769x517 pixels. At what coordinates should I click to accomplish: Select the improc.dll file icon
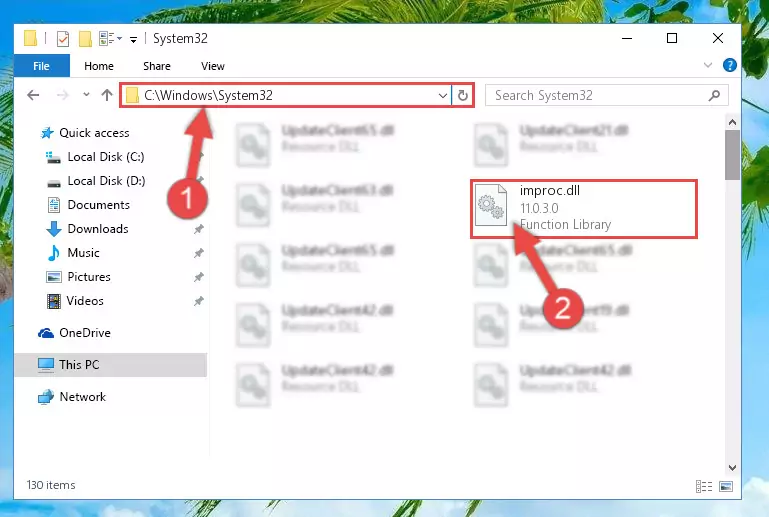pos(491,205)
